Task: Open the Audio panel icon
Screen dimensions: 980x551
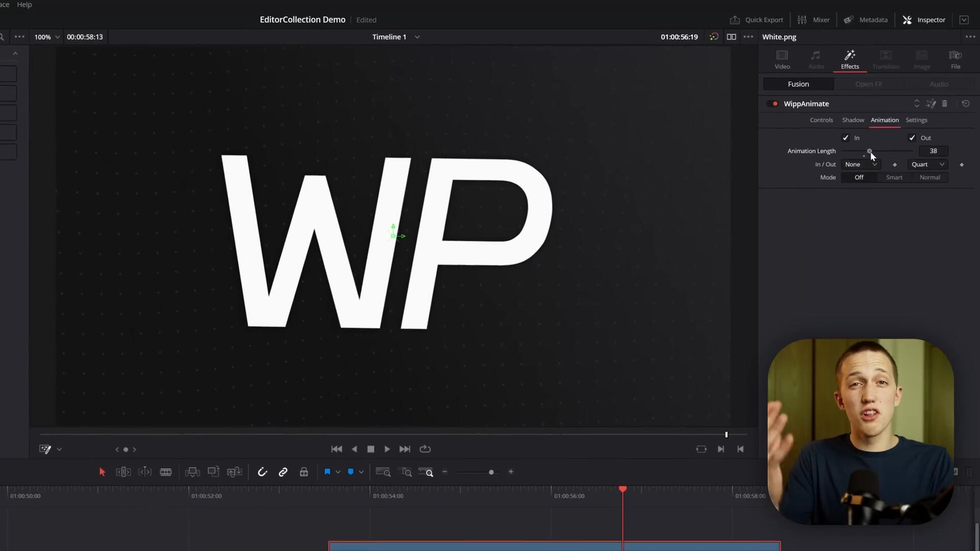Action: [x=817, y=59]
